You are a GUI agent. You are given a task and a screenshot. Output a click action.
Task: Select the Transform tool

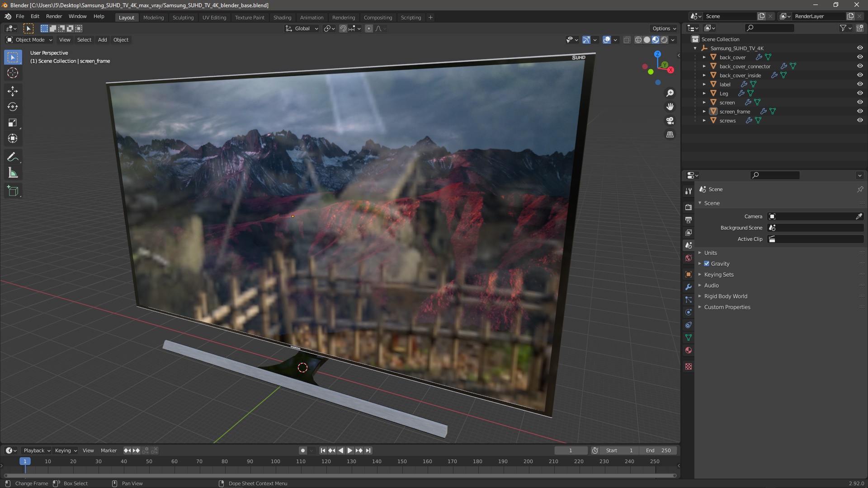click(x=13, y=139)
